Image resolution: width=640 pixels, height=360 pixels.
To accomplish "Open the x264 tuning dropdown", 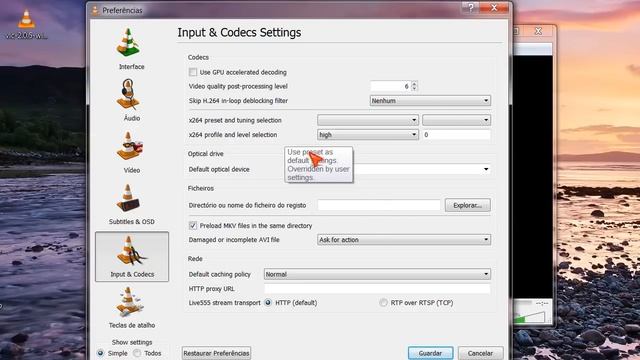I will 456,120.
